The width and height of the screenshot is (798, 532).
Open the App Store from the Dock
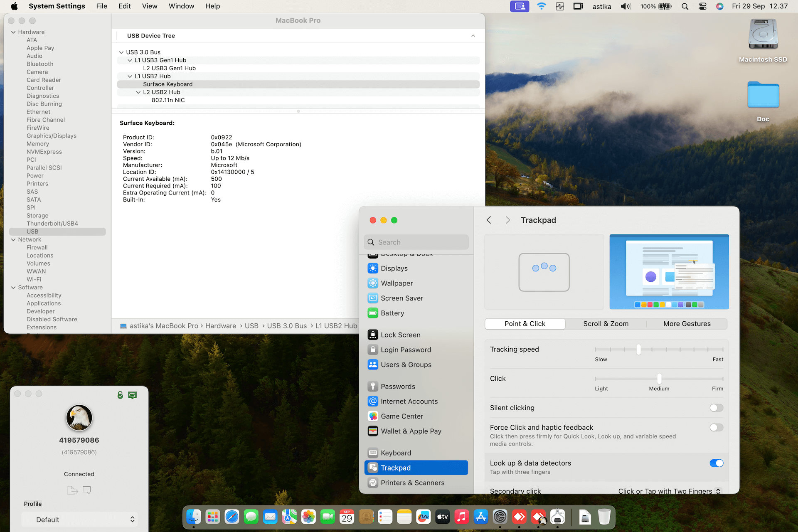480,517
